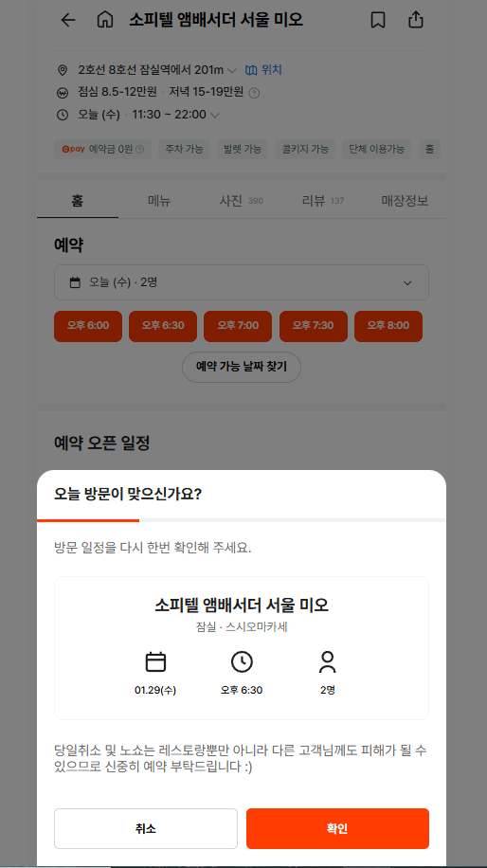
Task: Pick the 오후 7:00 time slot
Action: pos(238,326)
